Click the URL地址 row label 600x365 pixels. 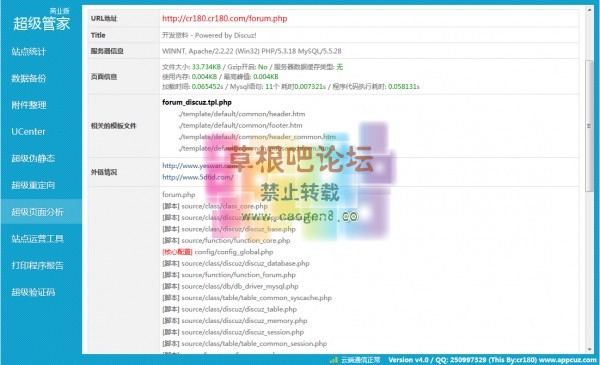tap(104, 18)
